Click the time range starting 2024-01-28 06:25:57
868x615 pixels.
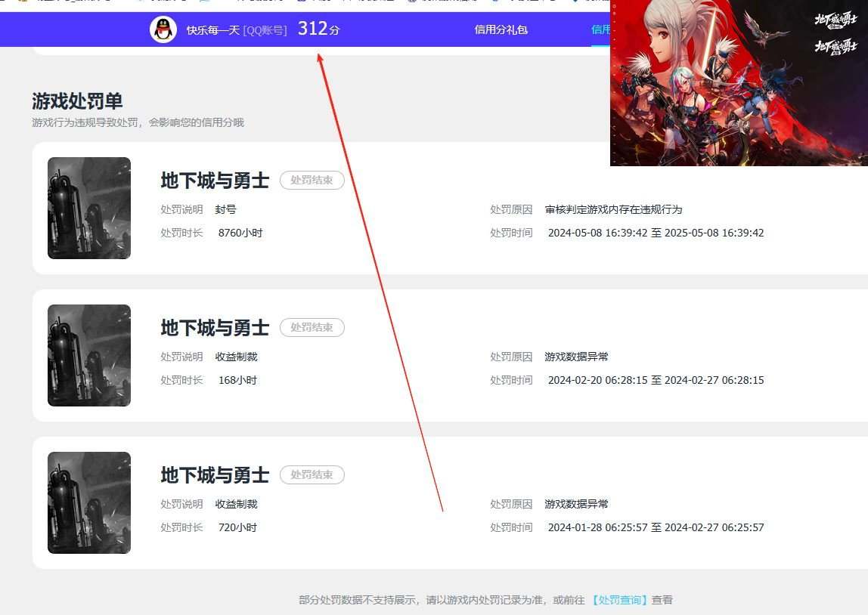pos(656,527)
